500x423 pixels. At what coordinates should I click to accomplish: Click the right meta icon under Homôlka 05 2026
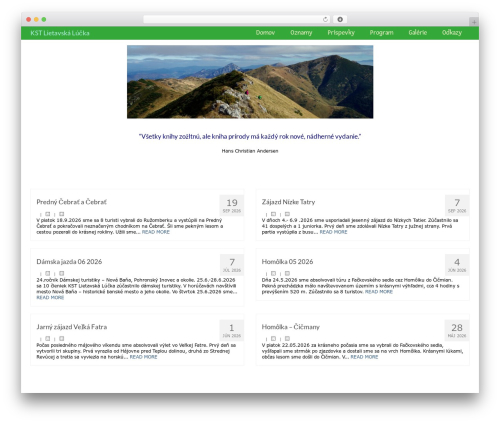(287, 273)
